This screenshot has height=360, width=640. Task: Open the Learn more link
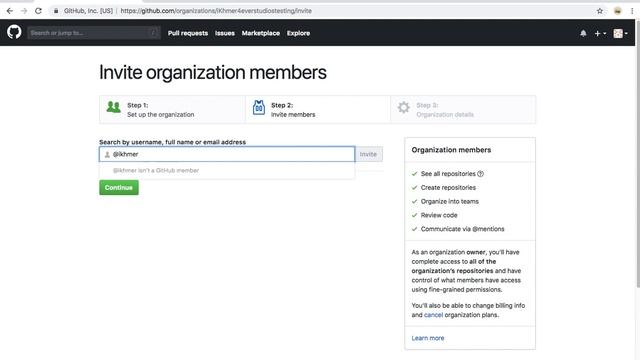tap(428, 338)
